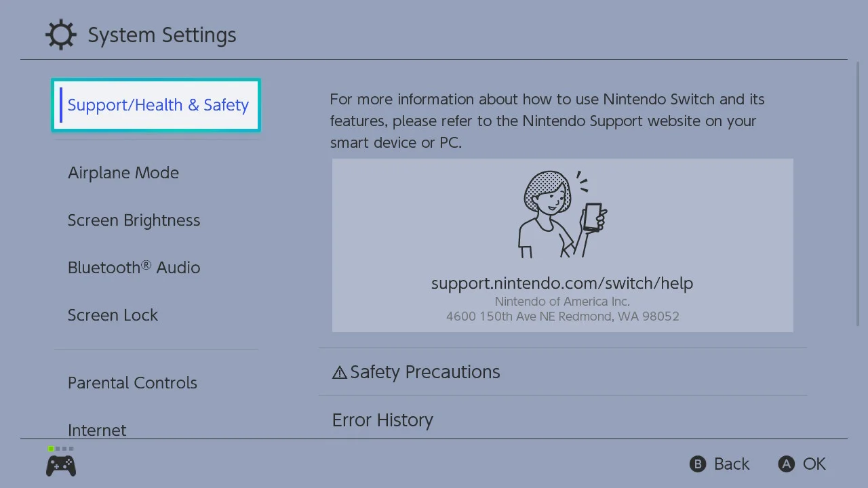Click the B button icon for Back
The image size is (868, 488).
pos(698,464)
